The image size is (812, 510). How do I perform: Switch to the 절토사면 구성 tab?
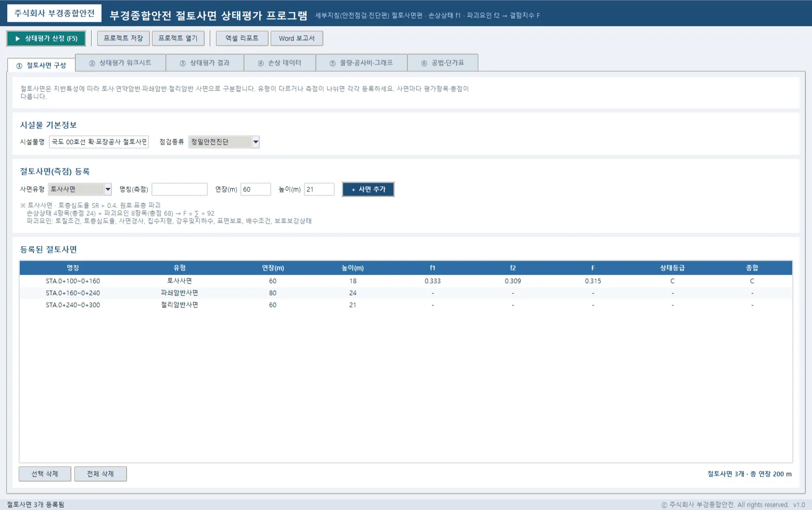[41, 65]
